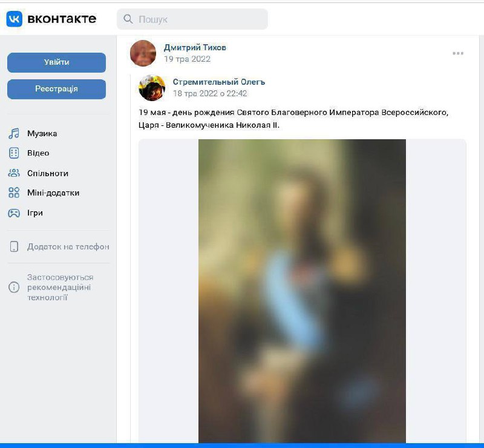Open the Спільноти communities icon

[14, 173]
